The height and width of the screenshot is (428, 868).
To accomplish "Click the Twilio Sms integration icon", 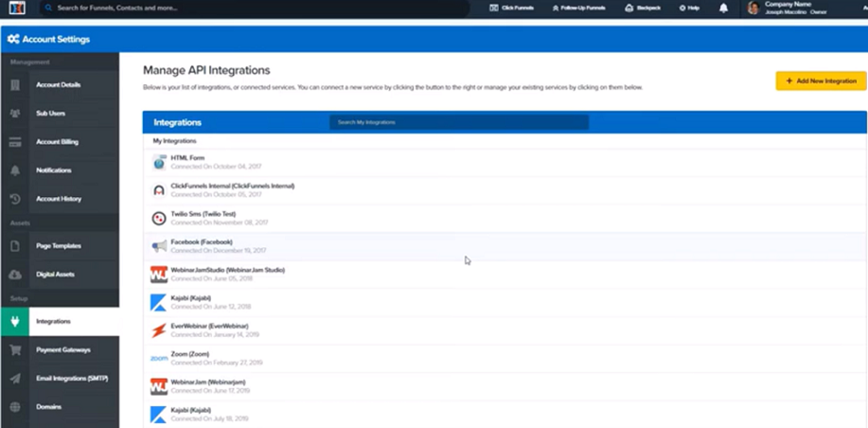I will click(159, 219).
